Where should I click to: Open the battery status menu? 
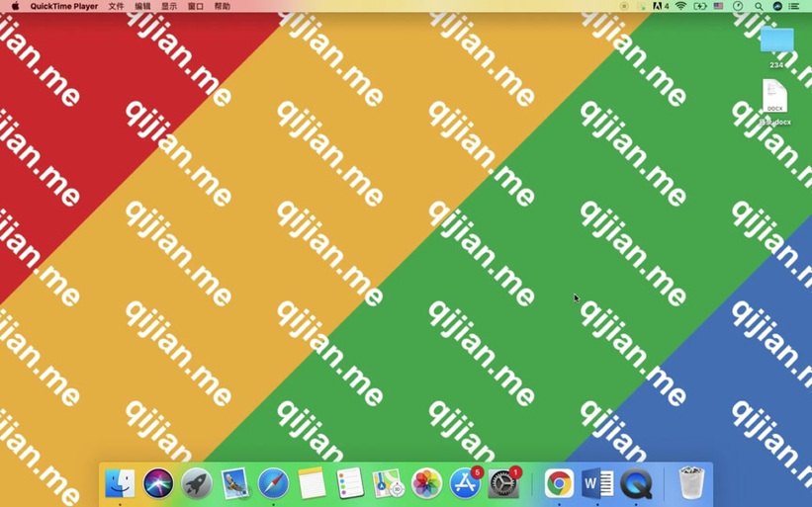[699, 6]
